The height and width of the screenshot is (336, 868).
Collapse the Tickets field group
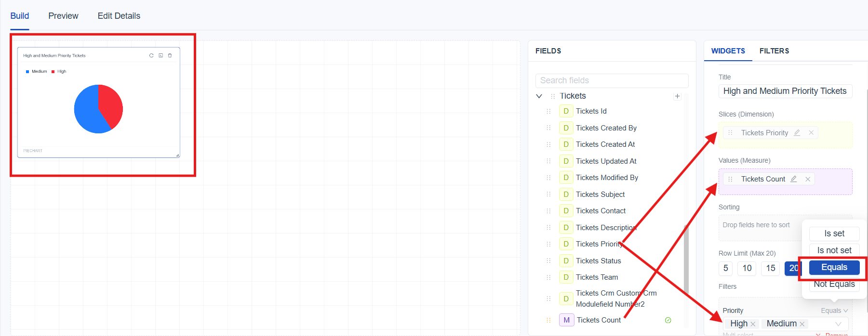pyautogui.click(x=539, y=96)
